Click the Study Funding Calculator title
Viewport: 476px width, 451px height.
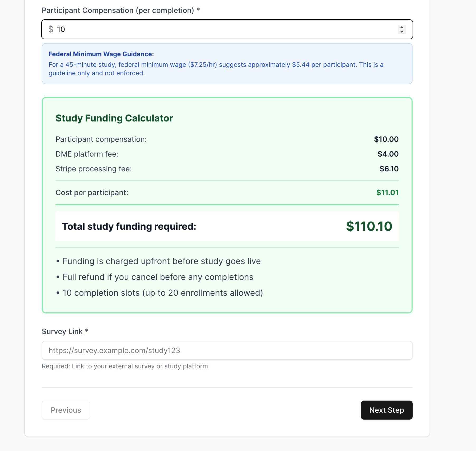click(114, 118)
